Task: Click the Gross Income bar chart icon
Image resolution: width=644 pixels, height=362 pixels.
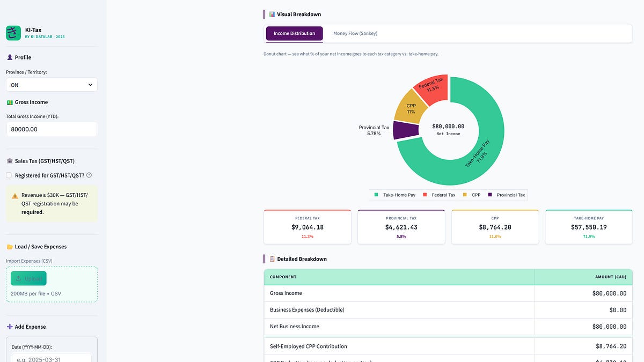Action: [9, 102]
